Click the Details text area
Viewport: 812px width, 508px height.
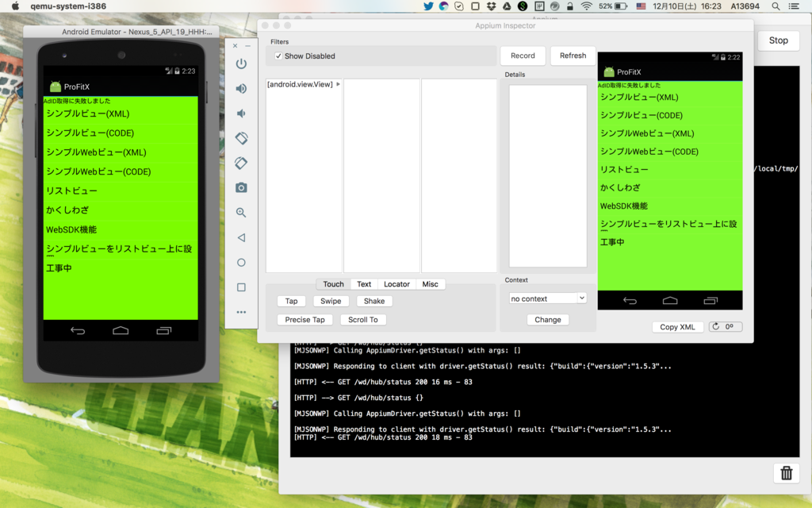click(548, 175)
